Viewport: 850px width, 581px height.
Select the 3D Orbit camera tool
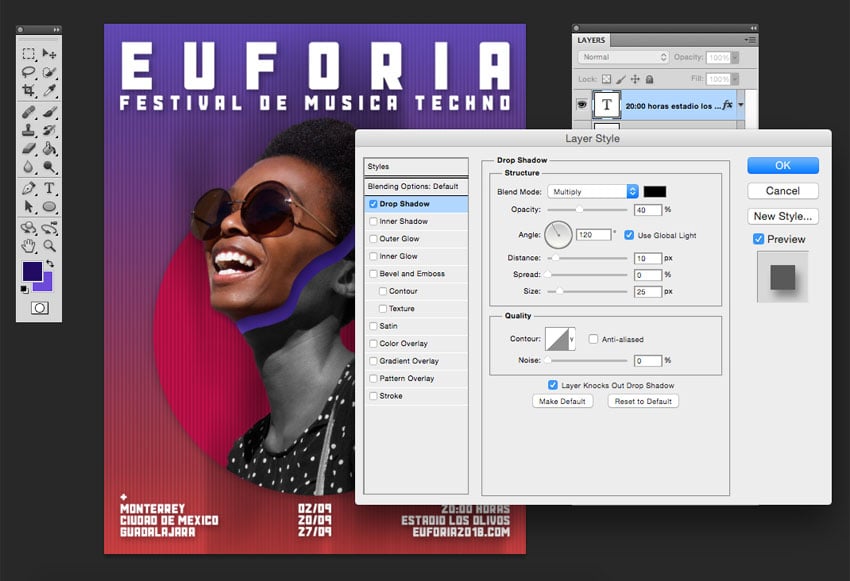49,228
